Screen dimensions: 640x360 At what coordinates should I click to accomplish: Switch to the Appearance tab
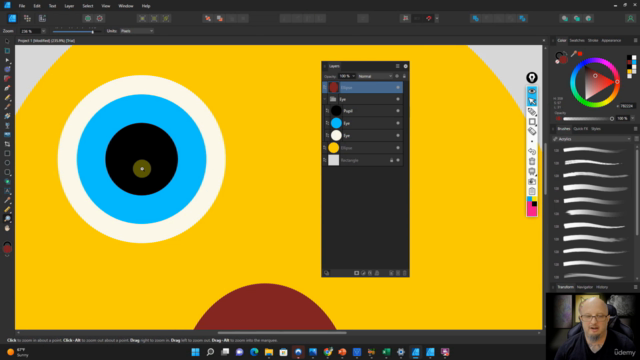611,40
